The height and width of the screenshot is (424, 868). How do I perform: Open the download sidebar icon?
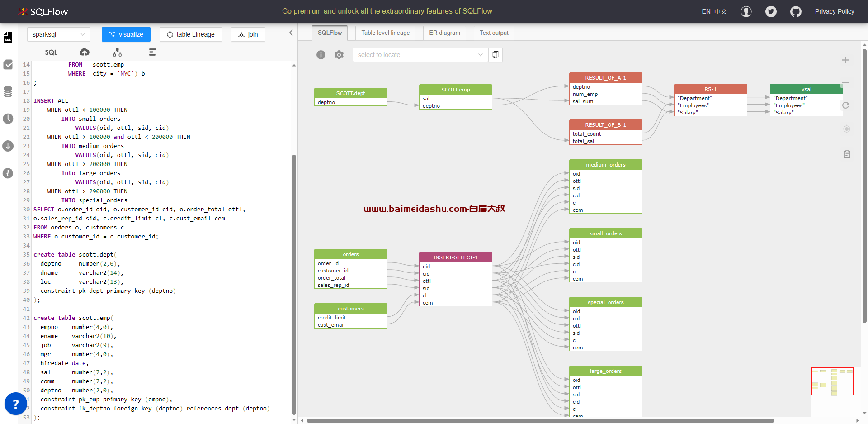(x=8, y=146)
